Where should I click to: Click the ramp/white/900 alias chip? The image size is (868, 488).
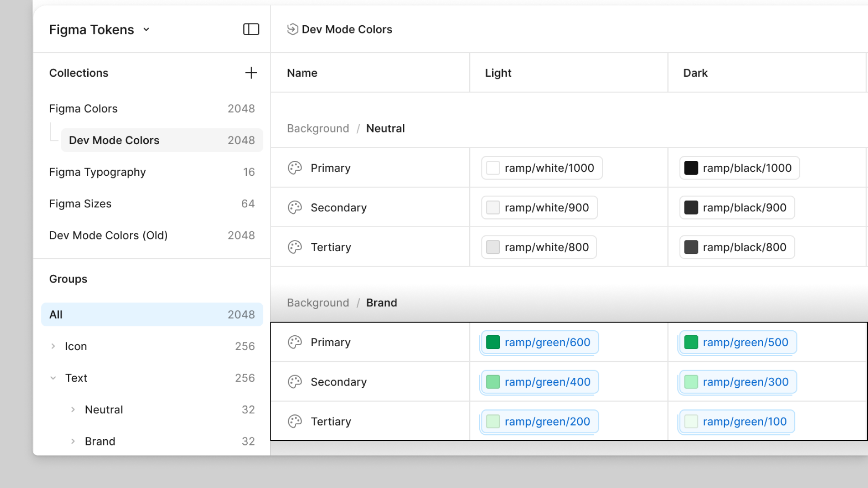point(539,207)
